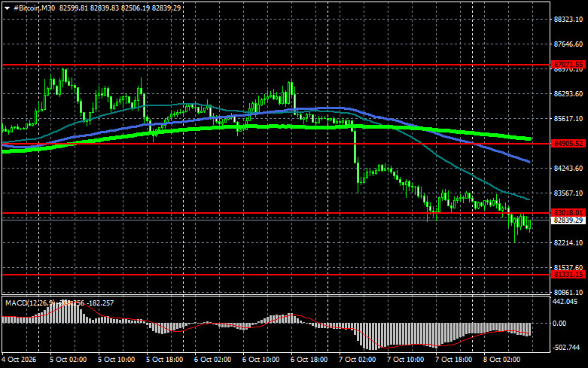Viewport: 588px width, 368px height.
Task: Click the time axis label 5 Oct 10:00
Action: (x=116, y=360)
